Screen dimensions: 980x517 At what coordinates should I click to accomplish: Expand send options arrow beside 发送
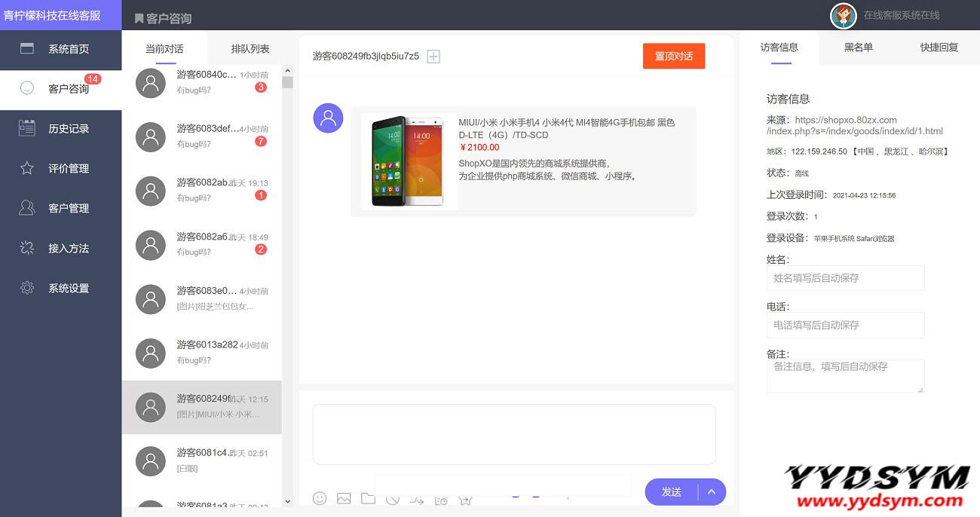pyautogui.click(x=711, y=492)
